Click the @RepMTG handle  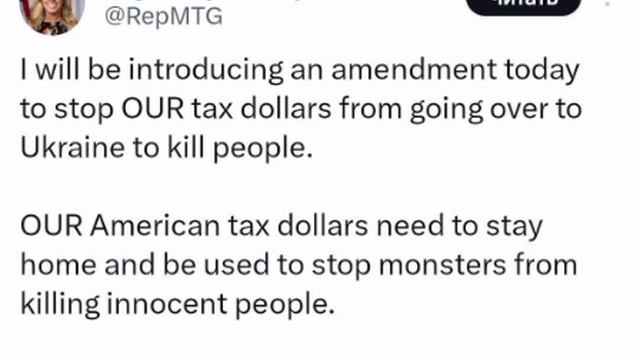(x=163, y=17)
